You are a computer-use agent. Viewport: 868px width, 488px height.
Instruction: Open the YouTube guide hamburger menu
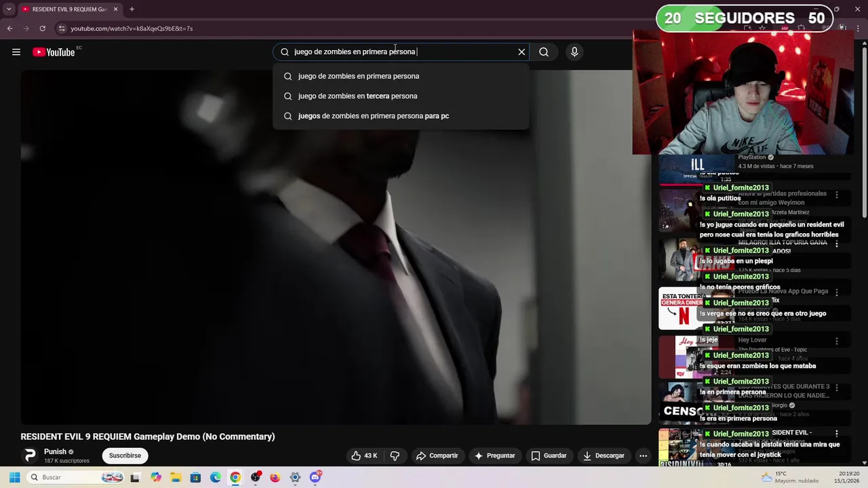[x=16, y=52]
